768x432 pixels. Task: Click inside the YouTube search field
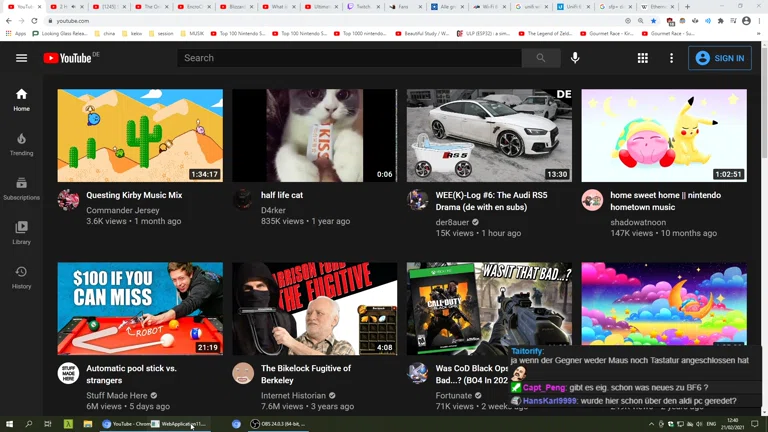(x=350, y=58)
